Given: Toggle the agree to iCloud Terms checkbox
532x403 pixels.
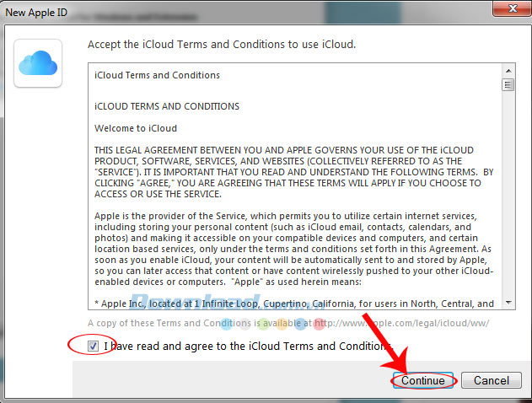Looking at the screenshot, I should (x=93, y=346).
